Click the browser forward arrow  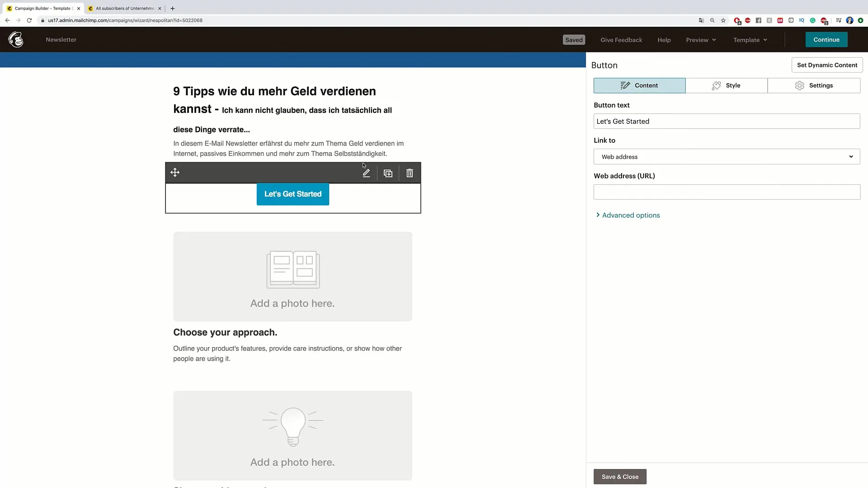tap(18, 20)
